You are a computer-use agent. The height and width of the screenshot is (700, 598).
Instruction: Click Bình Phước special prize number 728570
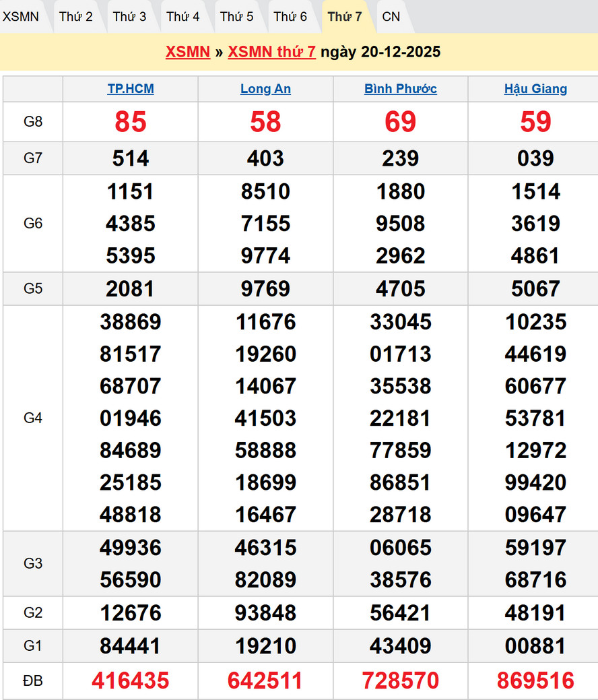401,680
